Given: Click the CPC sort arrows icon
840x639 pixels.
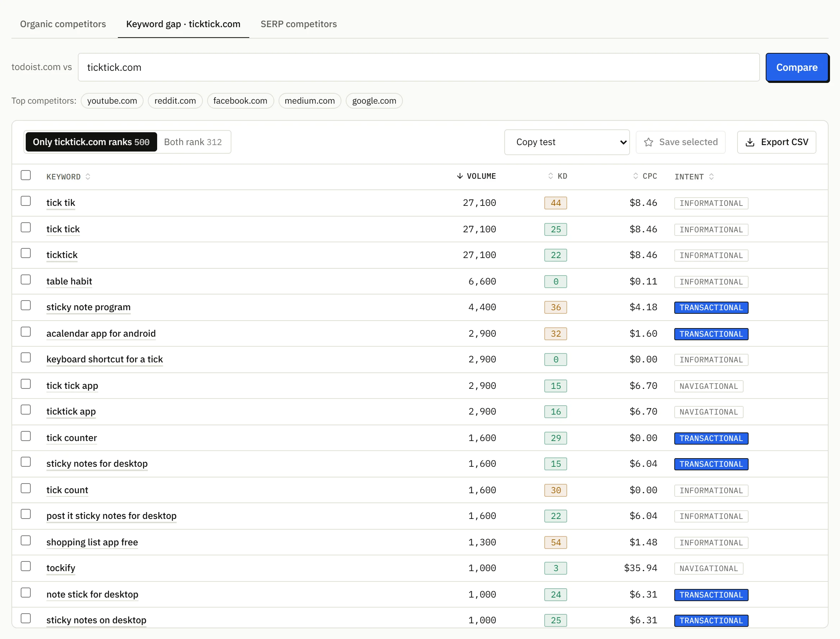Looking at the screenshot, I should 635,176.
